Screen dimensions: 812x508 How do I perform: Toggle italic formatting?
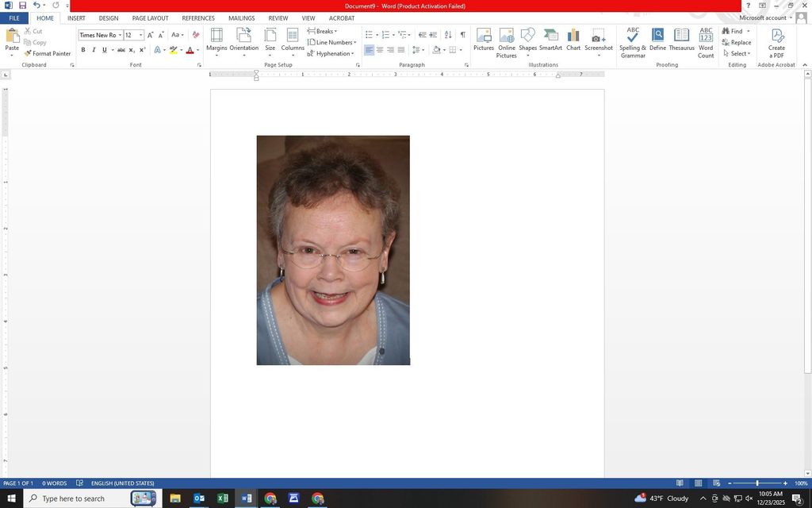coord(94,50)
